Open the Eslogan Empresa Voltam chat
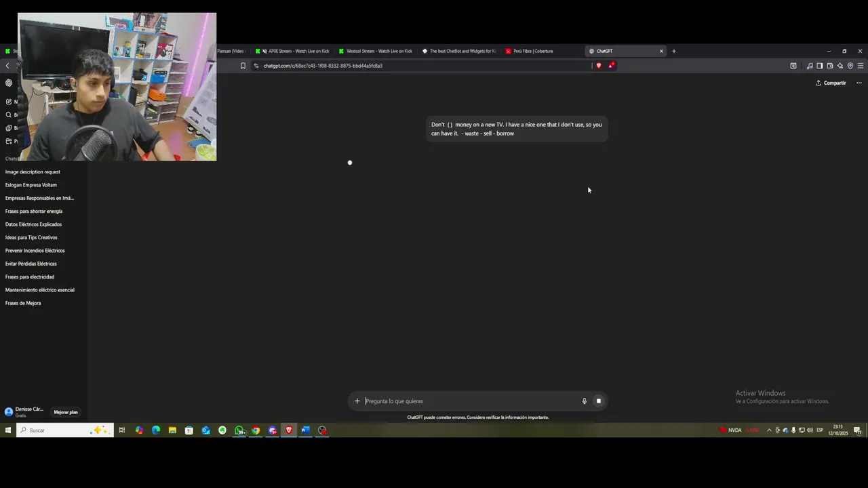 [x=31, y=185]
